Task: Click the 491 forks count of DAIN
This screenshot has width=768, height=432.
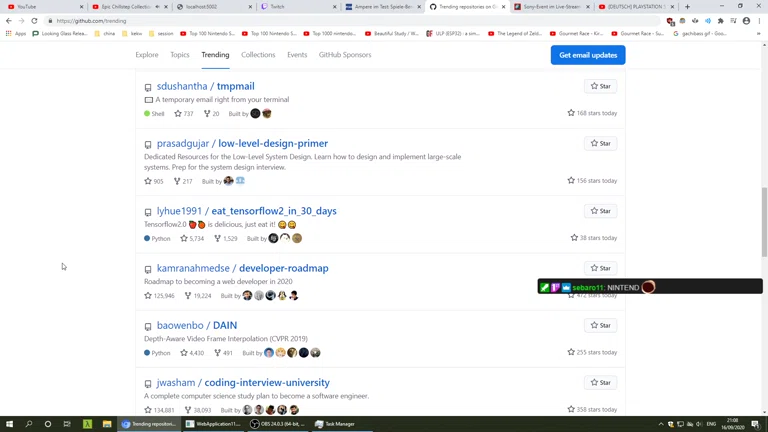Action: [x=223, y=353]
